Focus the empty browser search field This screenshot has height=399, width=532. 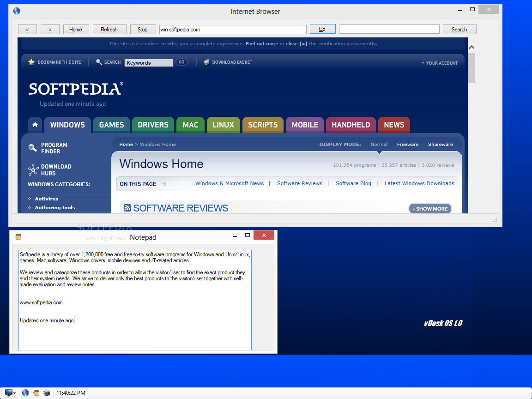point(389,29)
